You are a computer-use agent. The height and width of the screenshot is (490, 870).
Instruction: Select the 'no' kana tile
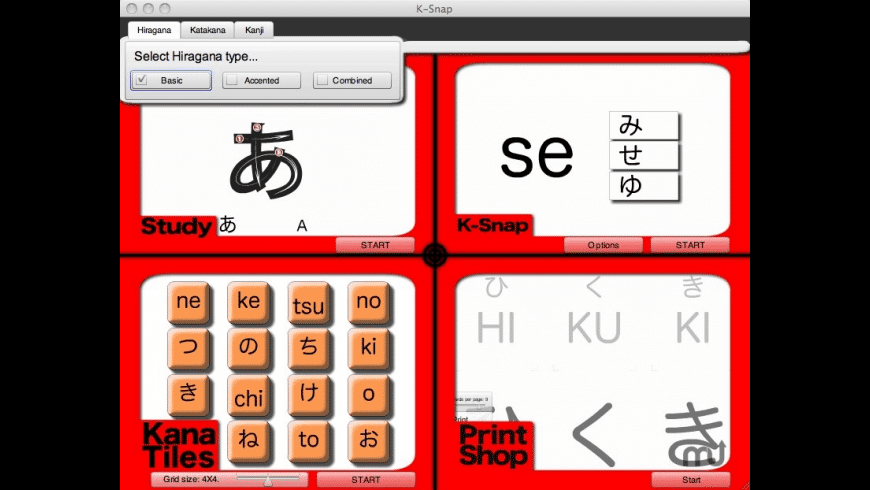click(368, 302)
